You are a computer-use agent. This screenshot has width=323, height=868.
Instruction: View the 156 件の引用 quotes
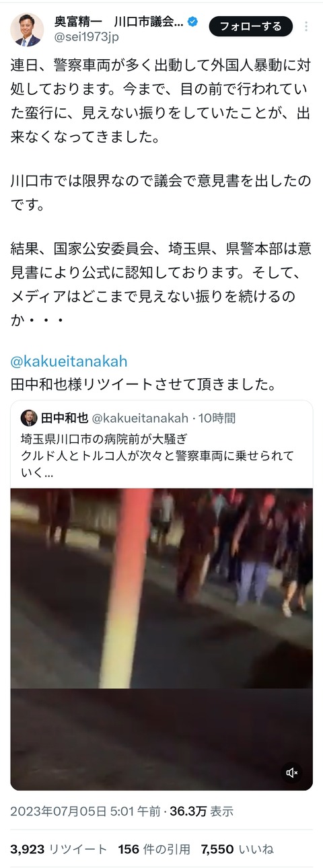coord(154,850)
